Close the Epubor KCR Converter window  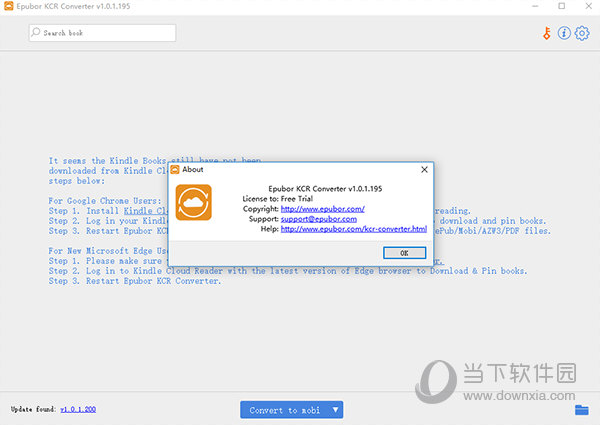589,6
